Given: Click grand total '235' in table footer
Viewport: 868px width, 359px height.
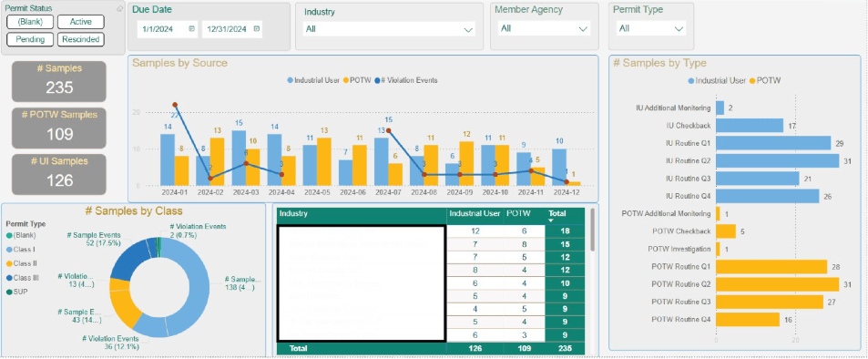Looking at the screenshot, I should (565, 349).
